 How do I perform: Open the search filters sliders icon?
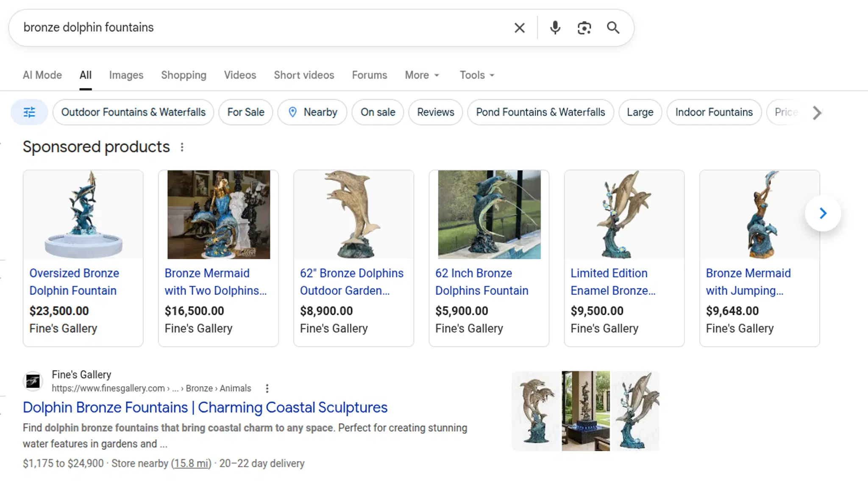point(29,112)
